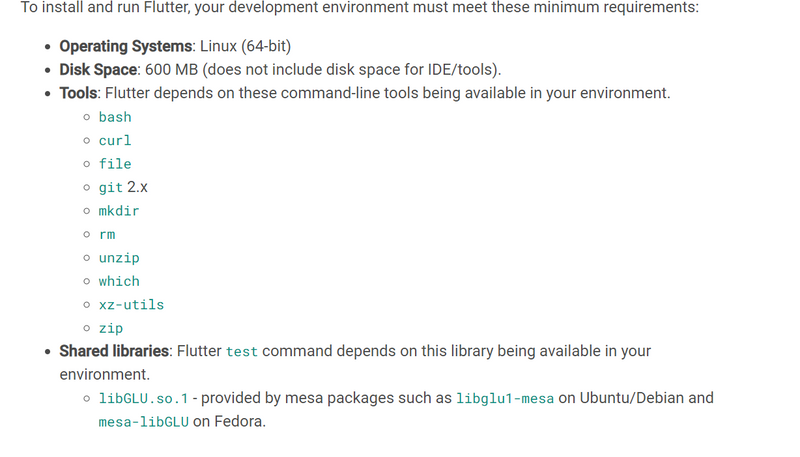800x457 pixels.
Task: Click the libglu1-mesa package name
Action: coord(505,398)
